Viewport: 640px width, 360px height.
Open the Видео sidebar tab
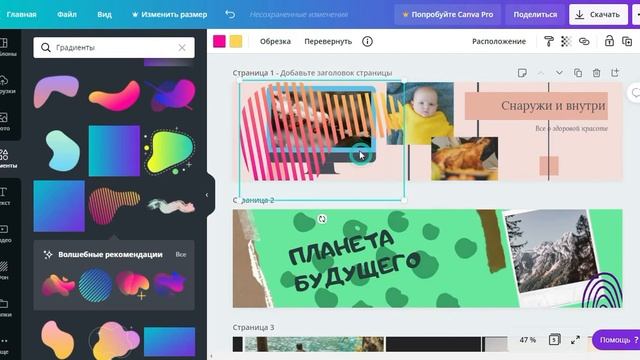click(5, 233)
